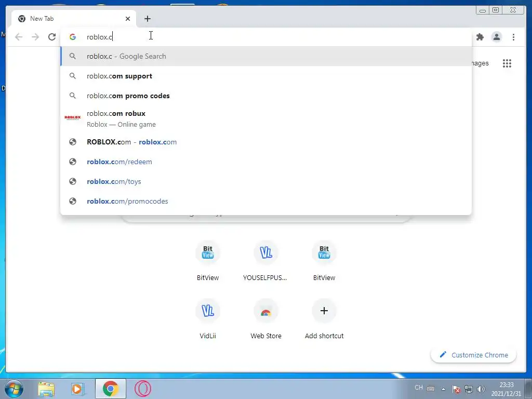Choose 'roblox.com support' suggestion
Viewport: 532px width, 399px height.
pos(266,76)
